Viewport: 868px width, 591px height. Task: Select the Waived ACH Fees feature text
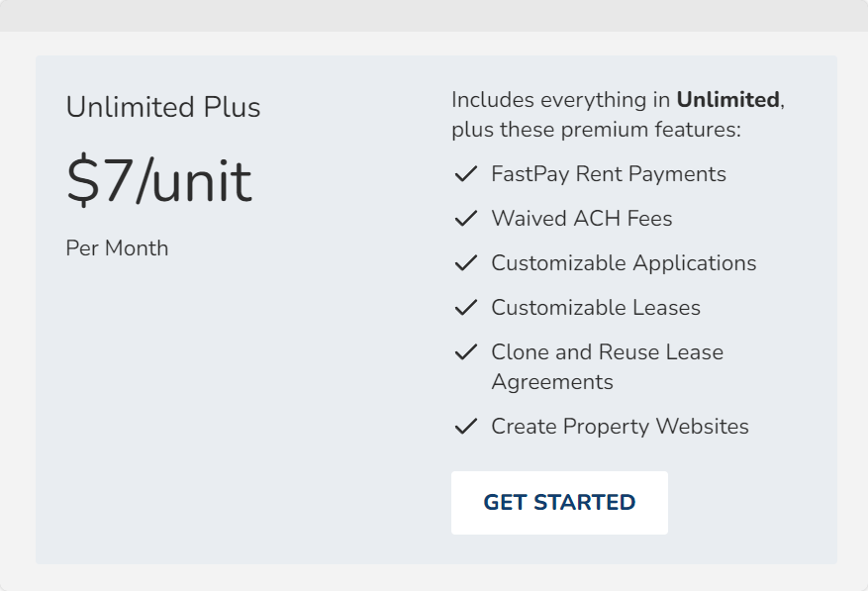pyautogui.click(x=582, y=218)
